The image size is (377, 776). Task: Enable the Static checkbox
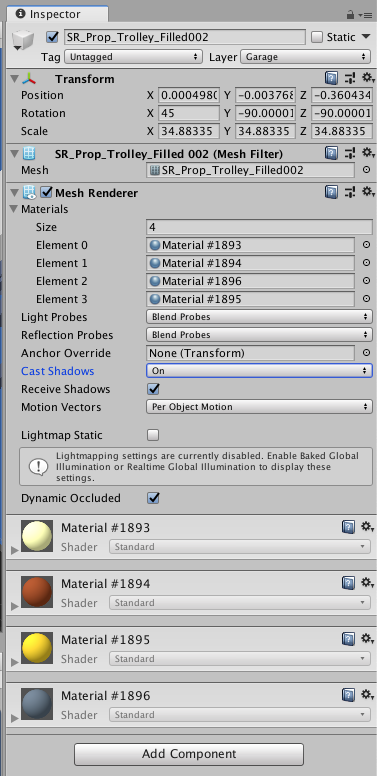317,37
